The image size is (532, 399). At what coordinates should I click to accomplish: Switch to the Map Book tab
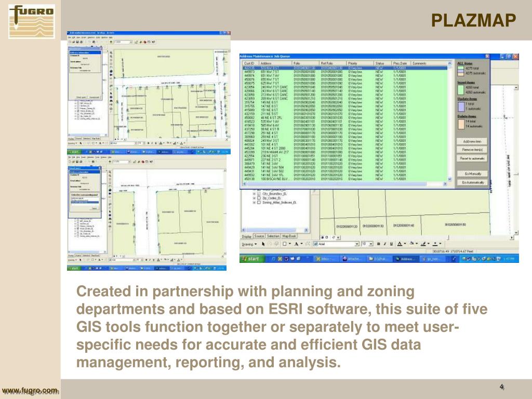pyautogui.click(x=289, y=236)
